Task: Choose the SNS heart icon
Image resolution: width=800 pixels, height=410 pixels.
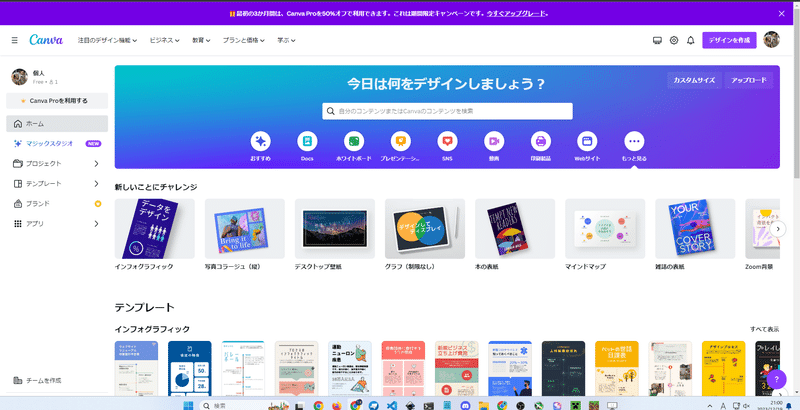Action: (x=447, y=141)
